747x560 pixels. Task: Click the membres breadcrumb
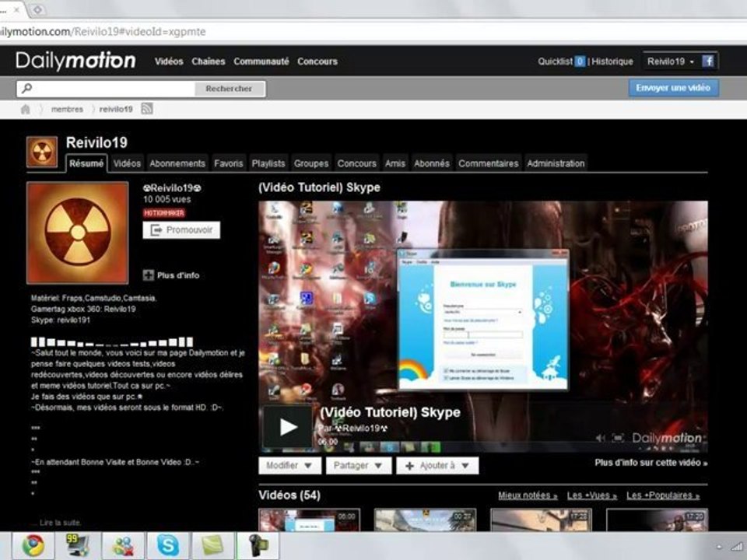point(67,110)
